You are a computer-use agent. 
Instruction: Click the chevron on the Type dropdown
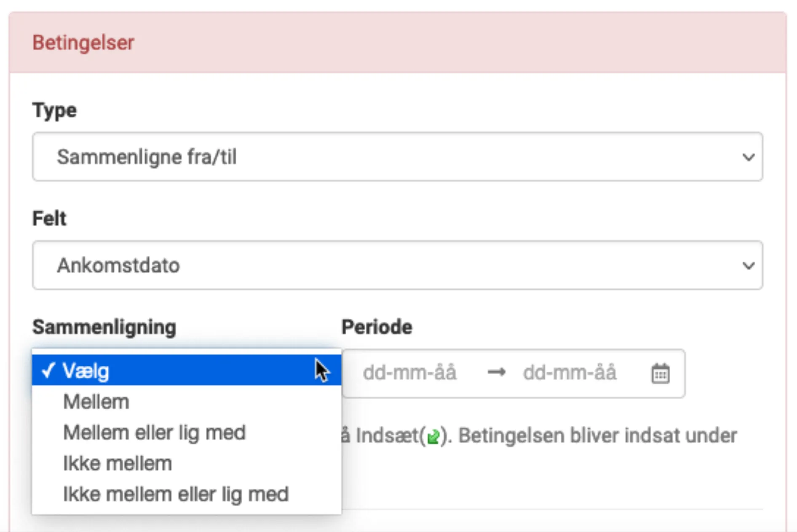click(x=748, y=157)
